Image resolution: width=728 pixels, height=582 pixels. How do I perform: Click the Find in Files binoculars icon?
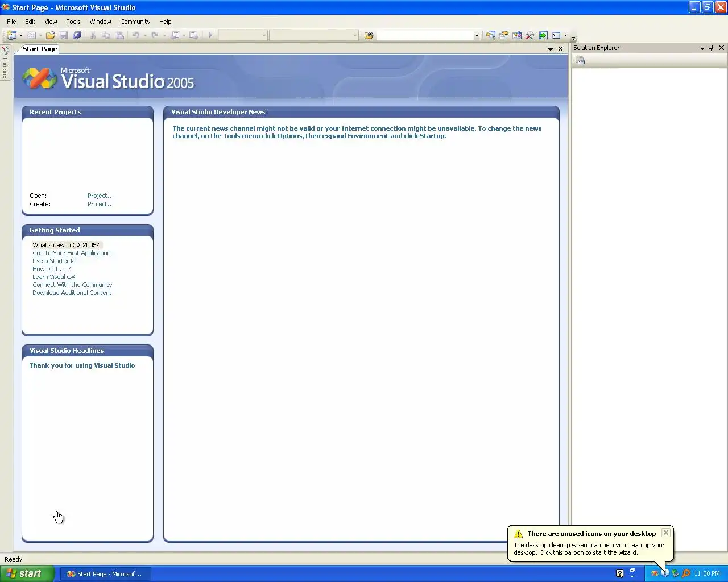pyautogui.click(x=369, y=35)
